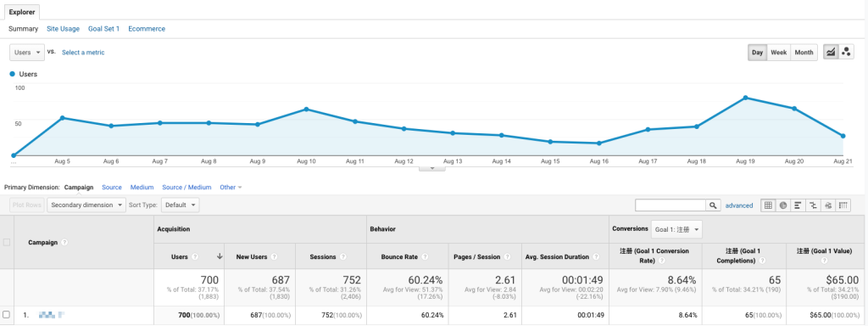868x326 pixels.
Task: Switch to motion chart icon
Action: (x=846, y=52)
